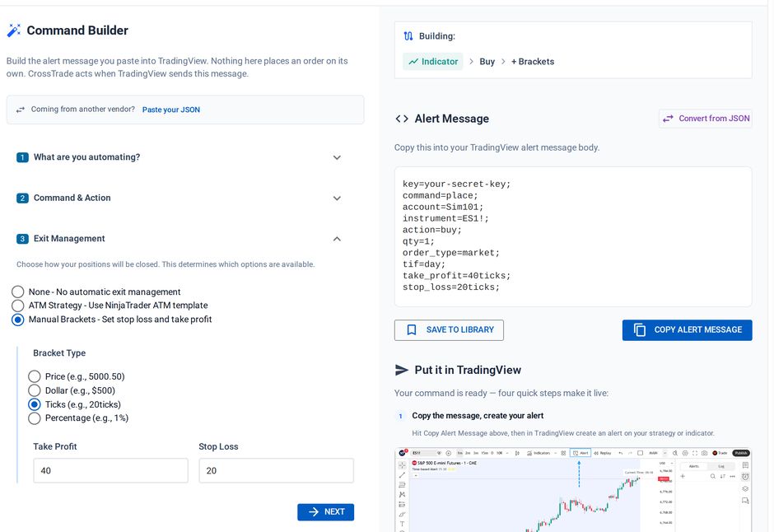
Task: Click the order_type=market; line
Action: pos(451,253)
